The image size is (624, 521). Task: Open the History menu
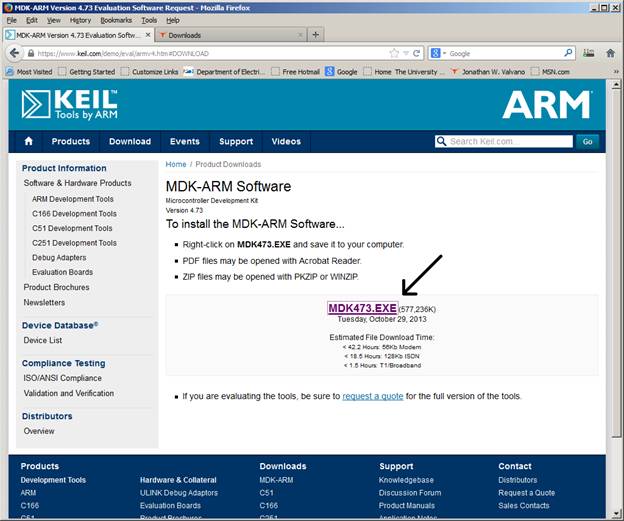point(80,20)
